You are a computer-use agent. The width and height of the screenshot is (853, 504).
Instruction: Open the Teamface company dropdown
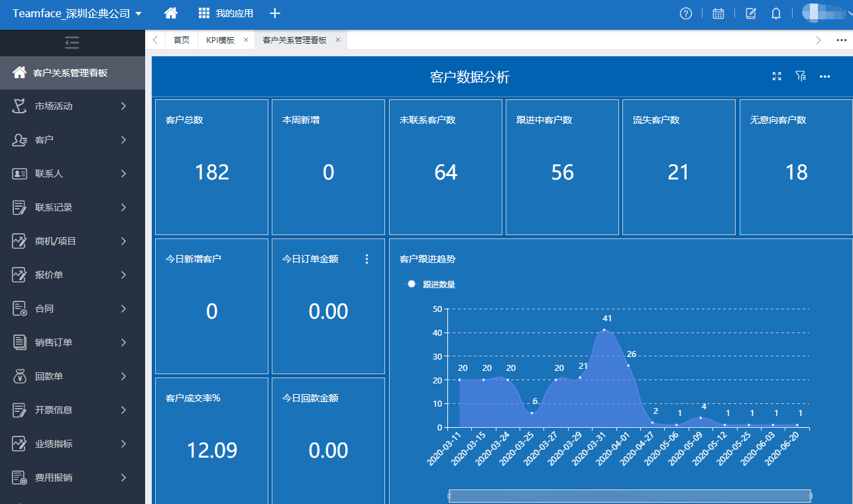pos(77,13)
